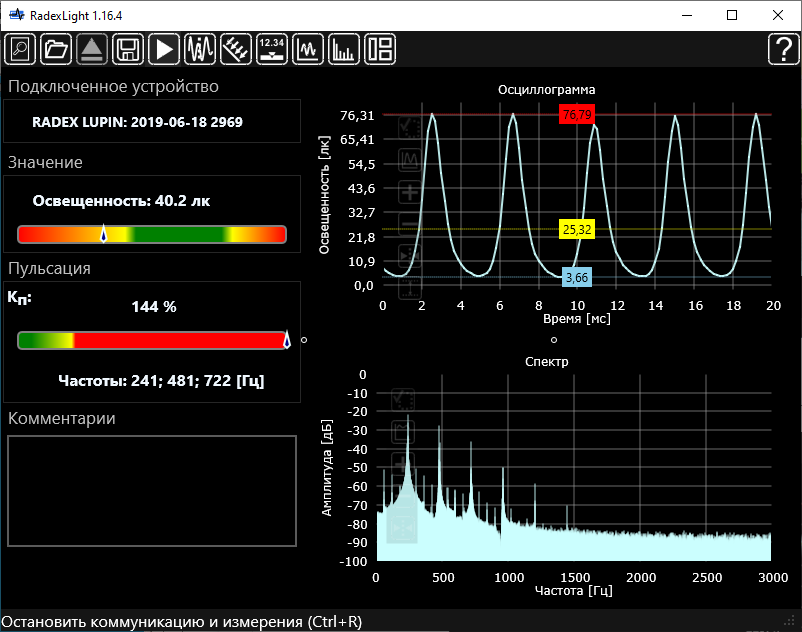
Task: Click the light sensor illumination icon
Action: pos(236,48)
